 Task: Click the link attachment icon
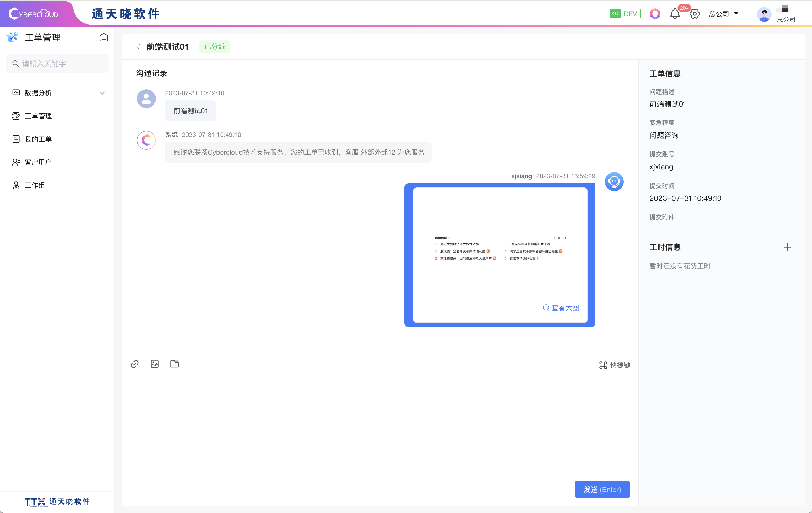tap(135, 364)
